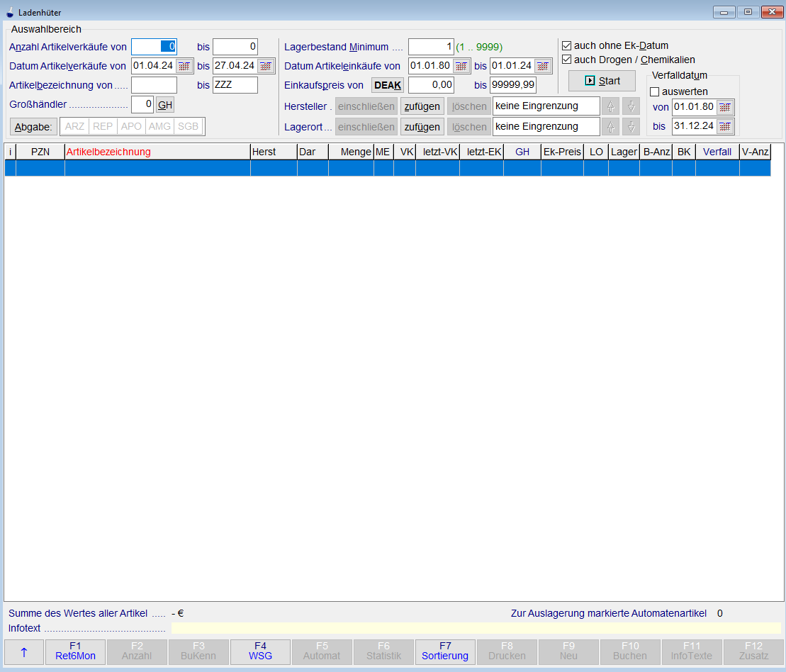Click the DEAK purchase price type button
This screenshot has height=672, width=786.
388,85
